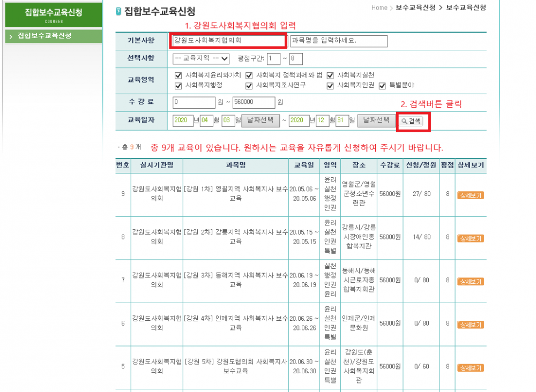This screenshot has width=536, height=392.
Task: Click the 사회복지조사연구 checkbox
Action: pos(249,86)
